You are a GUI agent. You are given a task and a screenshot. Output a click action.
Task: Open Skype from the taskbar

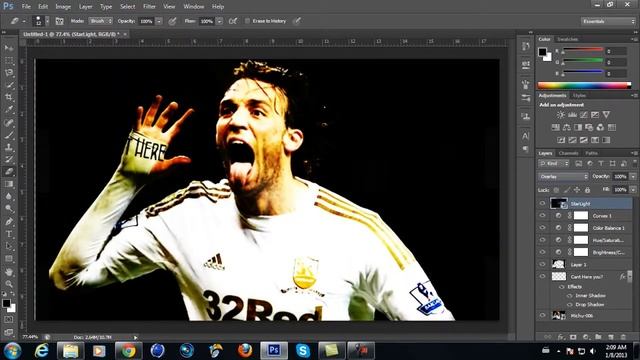click(x=303, y=351)
